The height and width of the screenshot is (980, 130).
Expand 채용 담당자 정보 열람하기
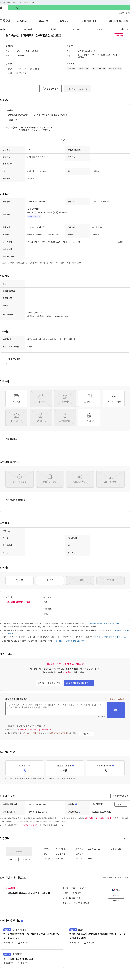[x=79, y=683]
